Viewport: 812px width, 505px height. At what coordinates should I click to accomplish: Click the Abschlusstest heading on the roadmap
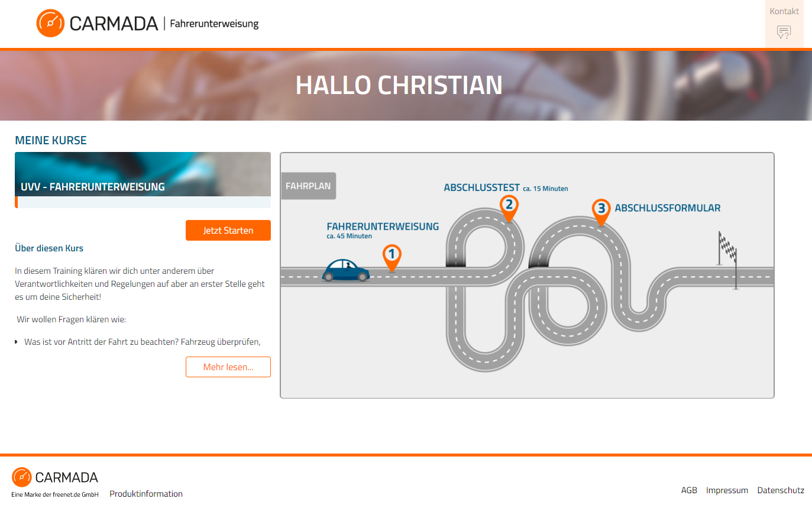(481, 187)
